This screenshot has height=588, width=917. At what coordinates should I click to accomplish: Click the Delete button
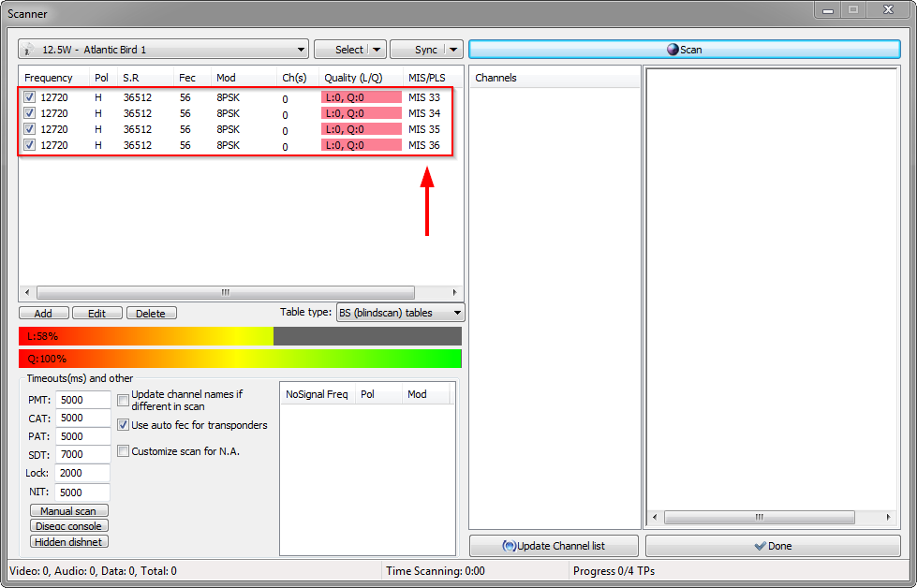coord(151,314)
